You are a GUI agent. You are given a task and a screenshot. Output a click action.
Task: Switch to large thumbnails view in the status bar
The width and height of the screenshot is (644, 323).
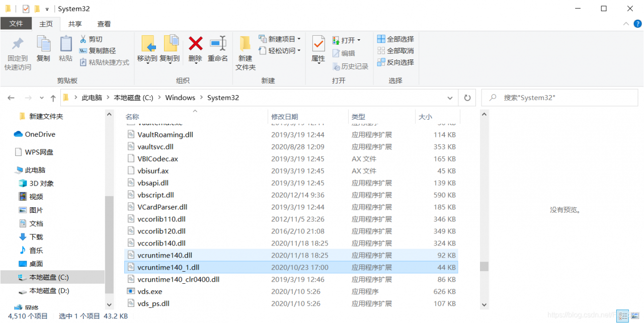[x=636, y=315]
